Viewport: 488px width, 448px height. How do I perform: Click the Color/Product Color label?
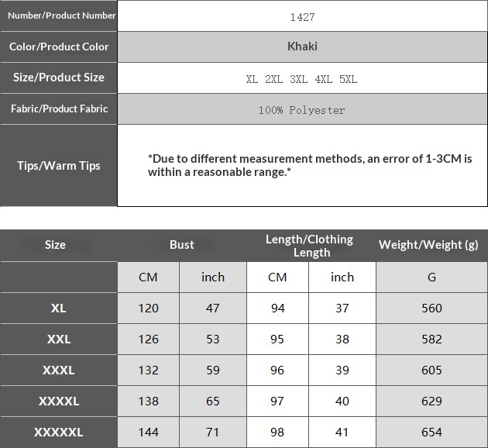pos(59,47)
